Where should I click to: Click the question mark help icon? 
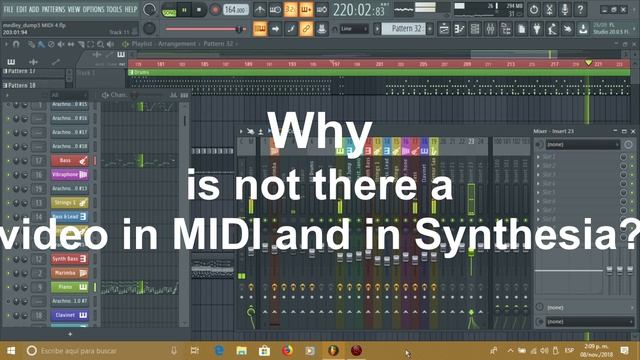pyautogui.click(x=580, y=9)
